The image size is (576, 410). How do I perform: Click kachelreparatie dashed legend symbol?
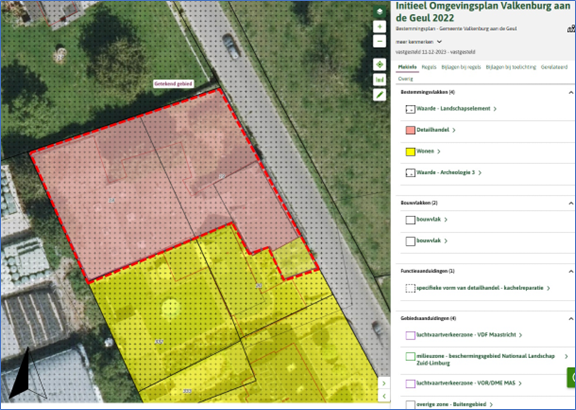pos(410,288)
